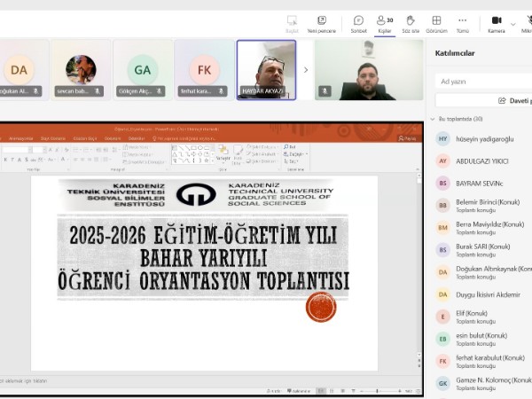Viewport: 532px width, 399px height.
Task: Select participant Gamze N. Kolomoç
Action: point(483,383)
